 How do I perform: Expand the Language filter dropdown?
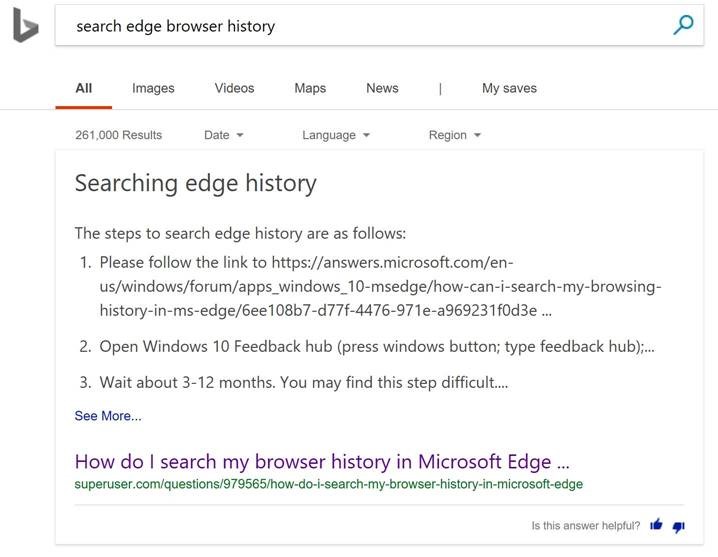click(336, 135)
